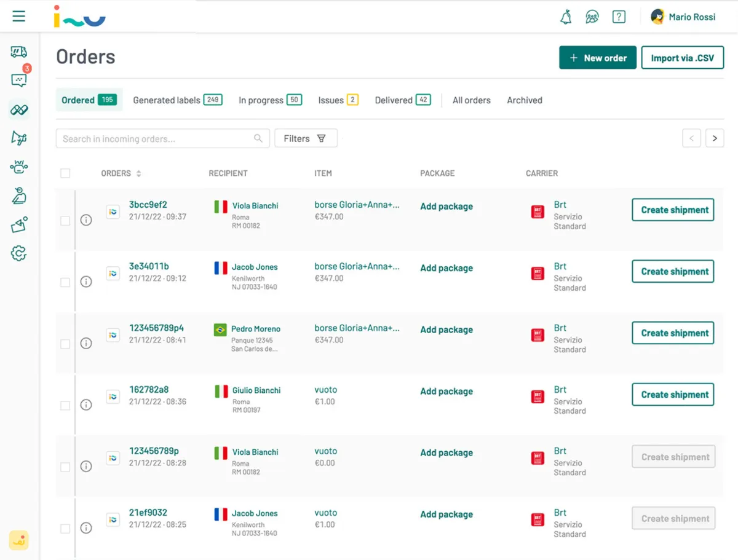Image resolution: width=738 pixels, height=560 pixels.
Task: Open the hamburger menu
Action: point(19,17)
